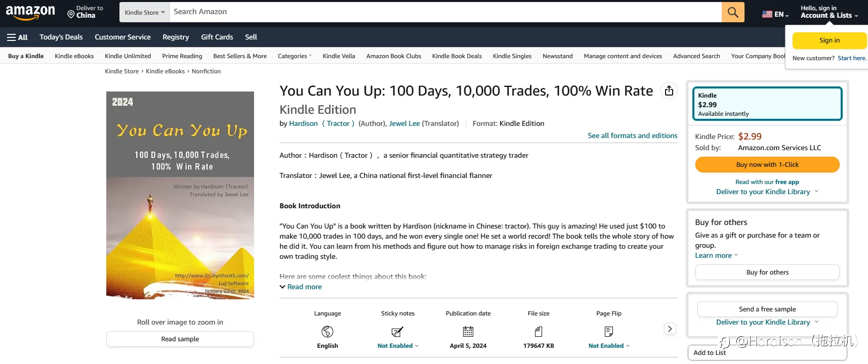
Task: Open translator Jewel Lee link
Action: (x=404, y=123)
